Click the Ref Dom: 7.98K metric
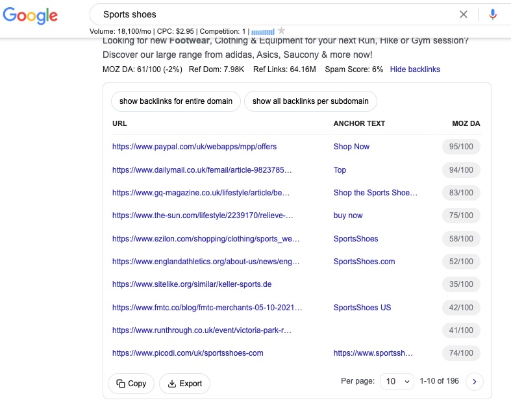 216,69
